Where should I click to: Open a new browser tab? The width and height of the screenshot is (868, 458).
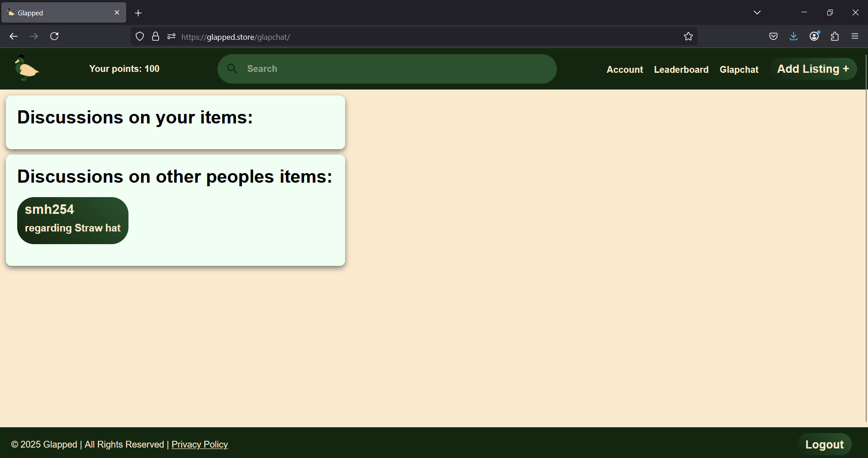(138, 13)
